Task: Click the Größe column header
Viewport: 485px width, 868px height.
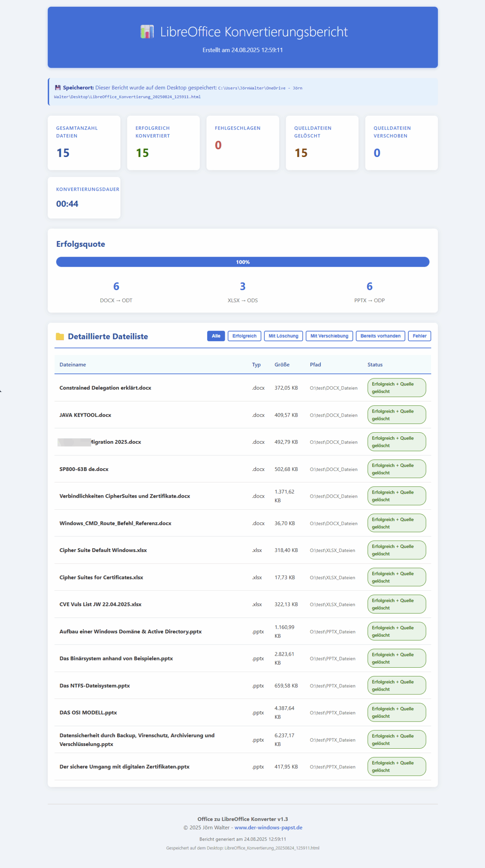Action: point(282,365)
